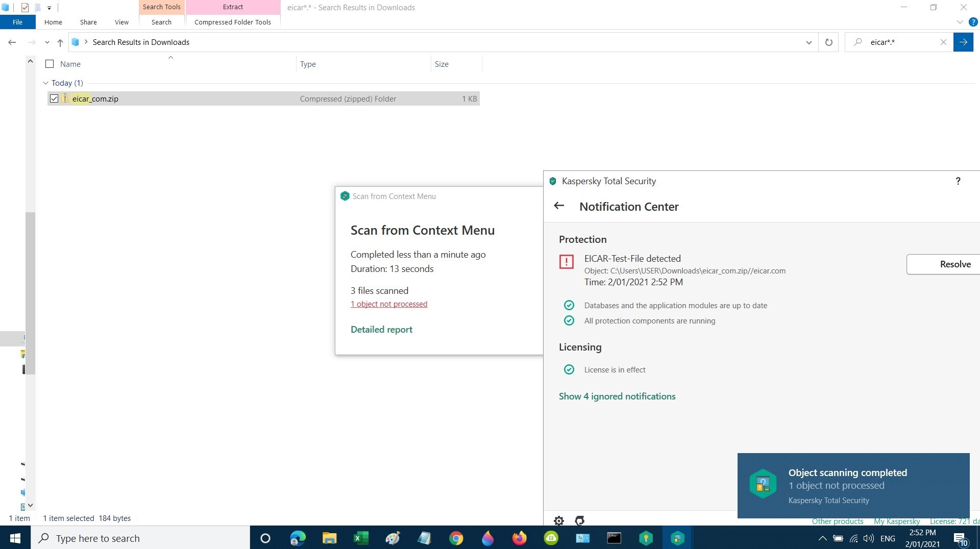The width and height of the screenshot is (980, 549).
Task: Open Google Chrome from taskbar
Action: [x=456, y=538]
